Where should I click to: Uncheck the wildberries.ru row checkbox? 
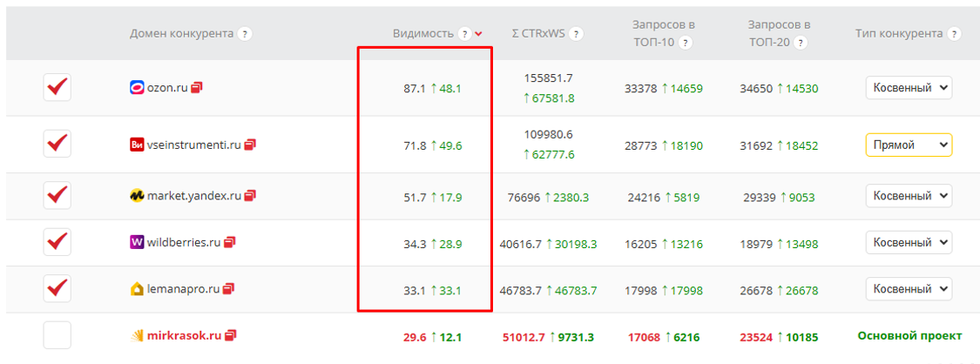pyautogui.click(x=57, y=241)
